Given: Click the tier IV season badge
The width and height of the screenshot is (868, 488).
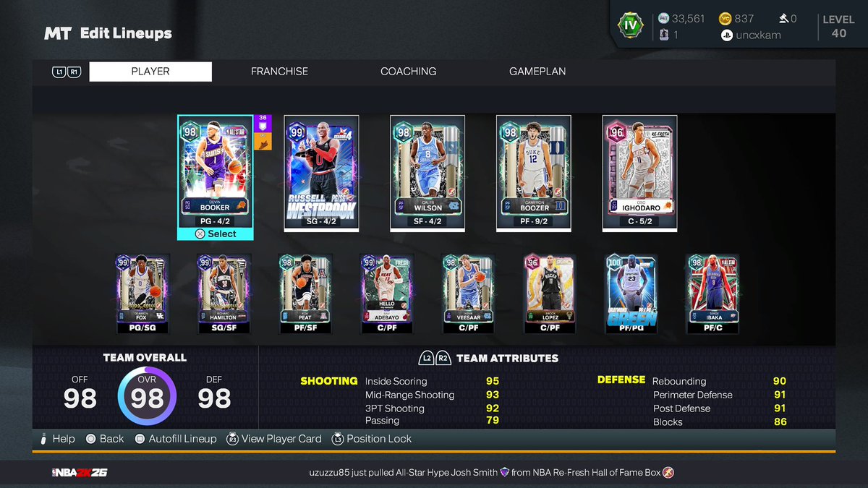Looking at the screenshot, I should (x=630, y=25).
